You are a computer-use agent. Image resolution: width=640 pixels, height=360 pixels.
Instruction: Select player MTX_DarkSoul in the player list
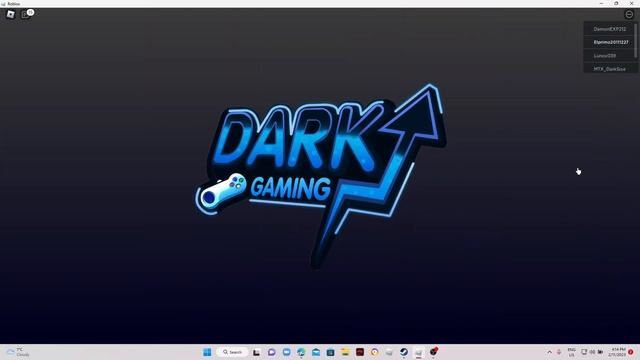coord(609,69)
